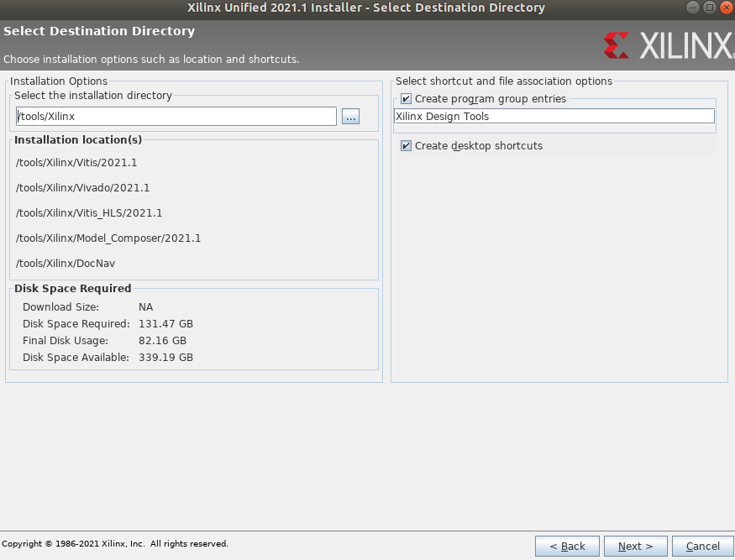This screenshot has height=560, width=735.
Task: Click the 131.47 GB disk space required value
Action: [x=166, y=324]
